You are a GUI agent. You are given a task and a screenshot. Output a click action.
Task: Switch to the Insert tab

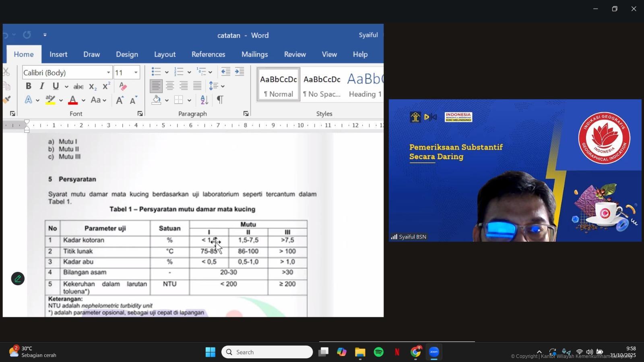tap(58, 54)
